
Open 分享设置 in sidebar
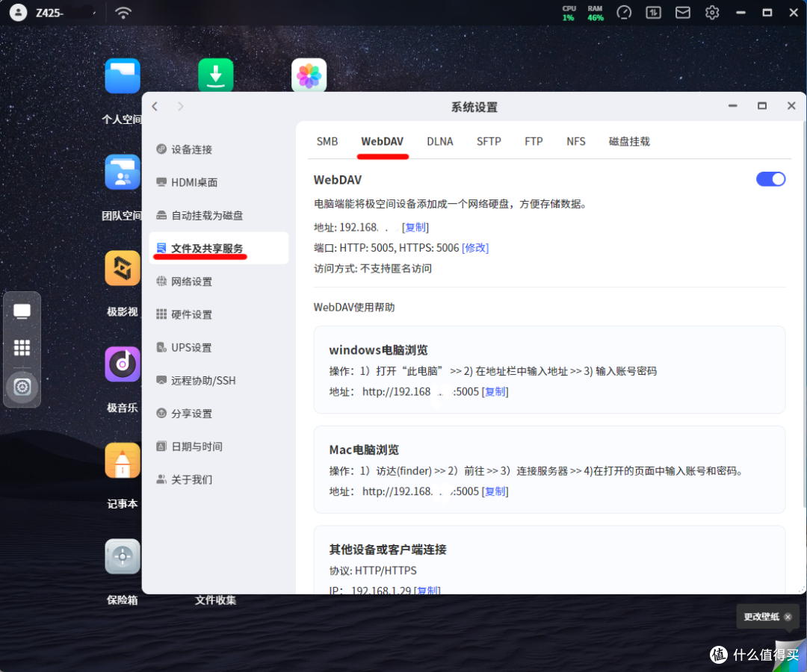click(218, 414)
